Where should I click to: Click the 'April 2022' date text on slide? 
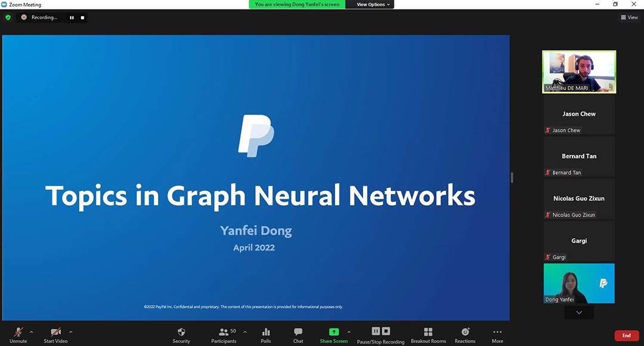(254, 248)
